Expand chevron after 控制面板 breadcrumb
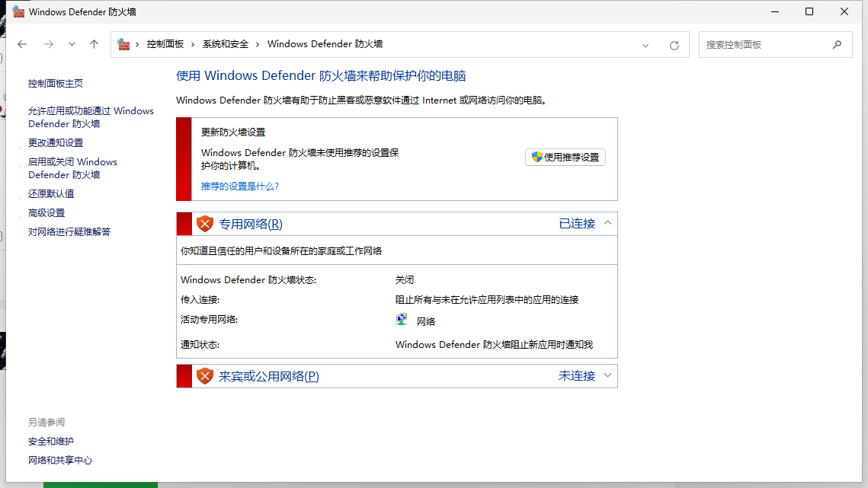868x488 pixels. [x=193, y=44]
